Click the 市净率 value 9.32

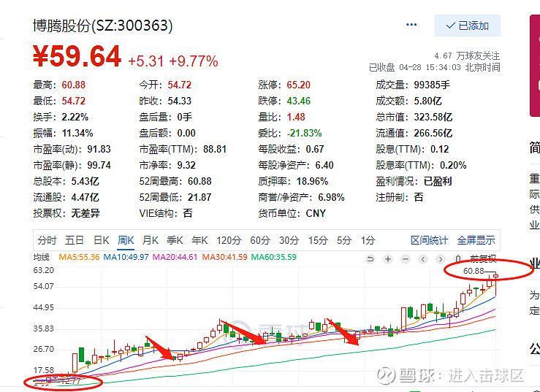[x=186, y=165]
